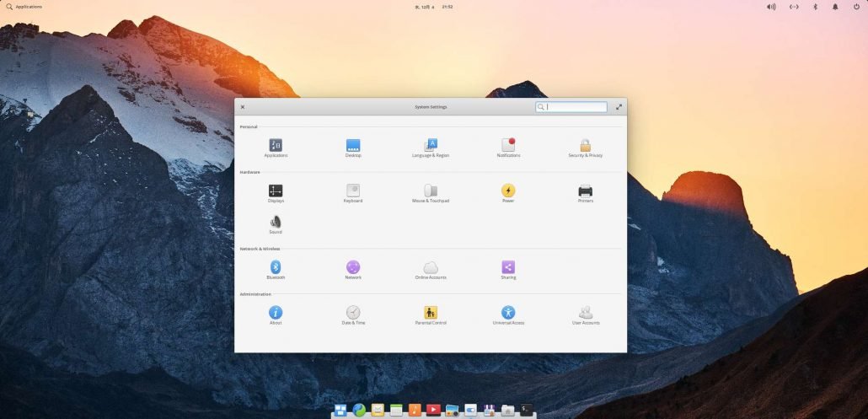Launch Terminal from the dock
Screen dimensions: 868x419
coord(526,410)
